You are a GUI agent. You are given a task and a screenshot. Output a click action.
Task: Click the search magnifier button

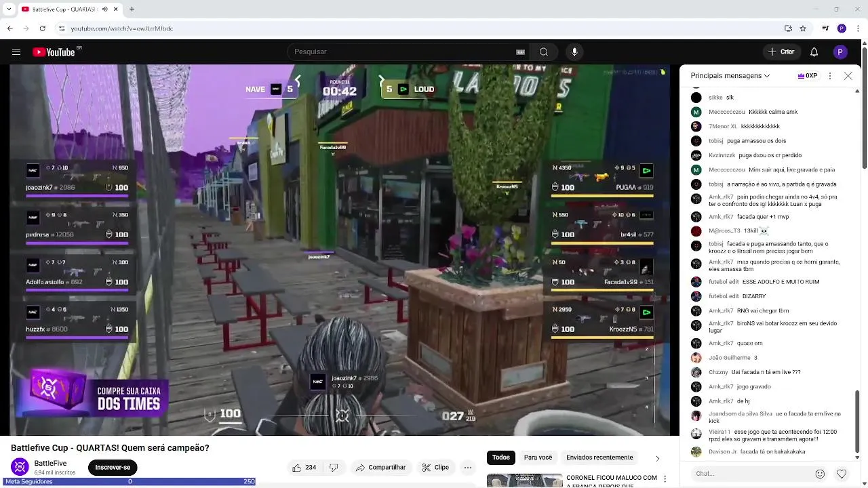pyautogui.click(x=544, y=52)
